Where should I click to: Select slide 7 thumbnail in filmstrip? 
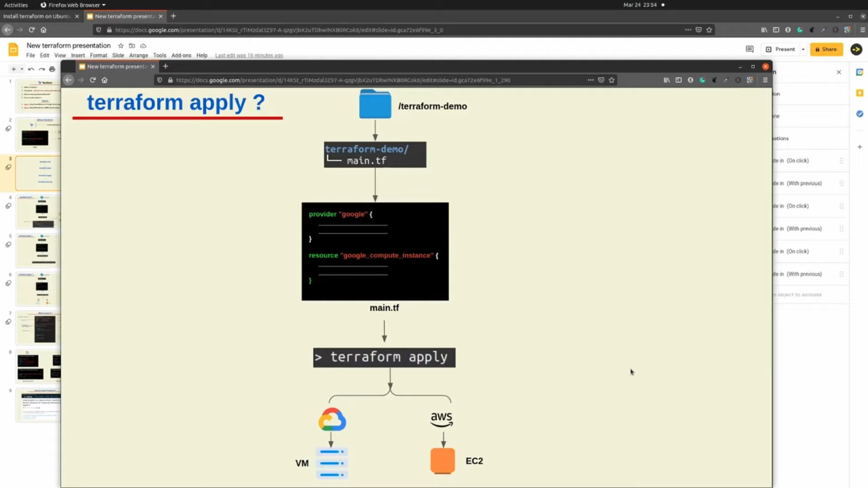coord(38,328)
